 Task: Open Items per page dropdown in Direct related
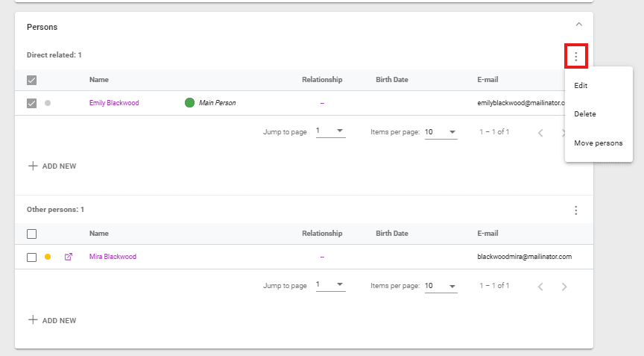(x=441, y=132)
